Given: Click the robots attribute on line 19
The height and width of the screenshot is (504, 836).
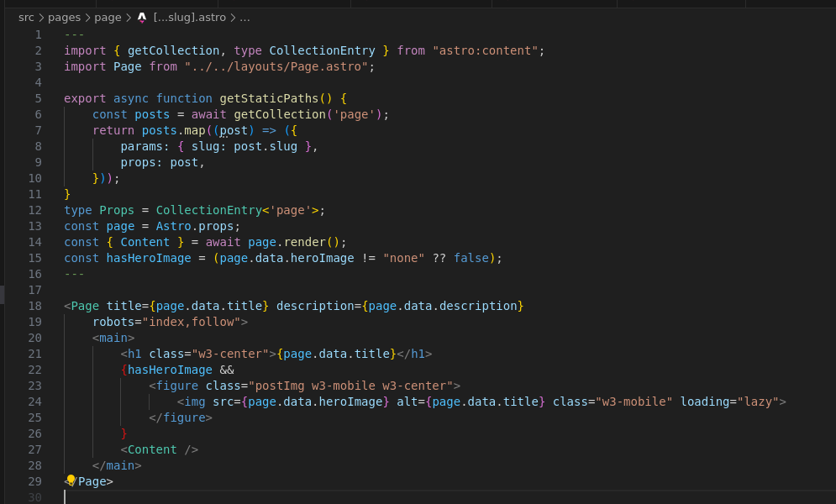Looking at the screenshot, I should pyautogui.click(x=113, y=322).
